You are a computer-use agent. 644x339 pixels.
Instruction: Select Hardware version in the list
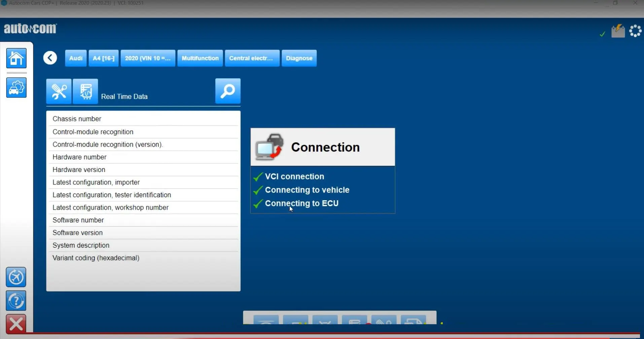(x=143, y=170)
